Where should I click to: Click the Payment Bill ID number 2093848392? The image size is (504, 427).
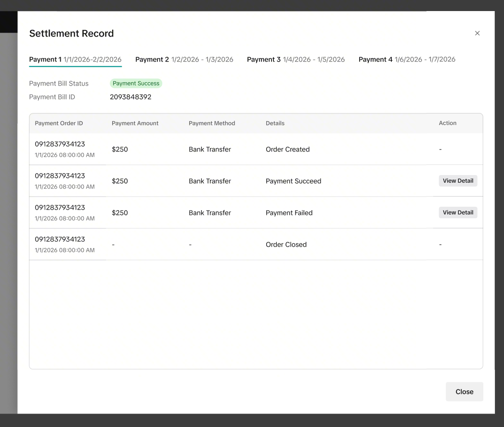130,97
